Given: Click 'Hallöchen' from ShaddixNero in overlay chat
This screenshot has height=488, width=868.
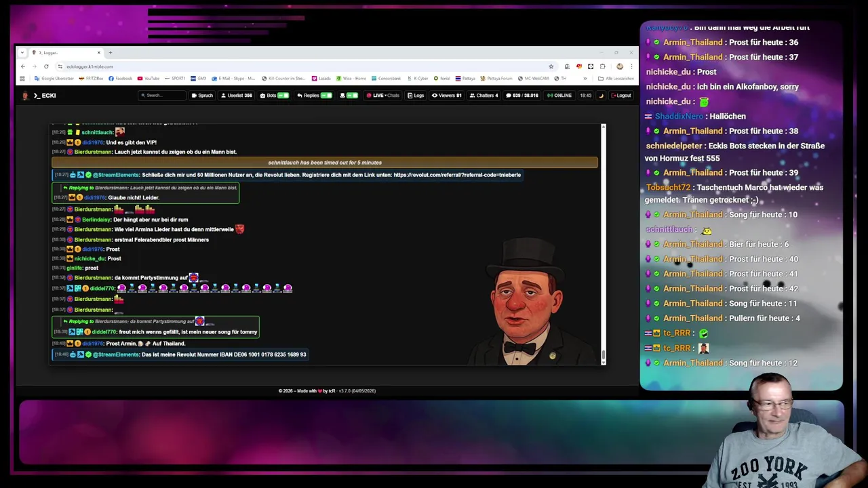Looking at the screenshot, I should [727, 117].
